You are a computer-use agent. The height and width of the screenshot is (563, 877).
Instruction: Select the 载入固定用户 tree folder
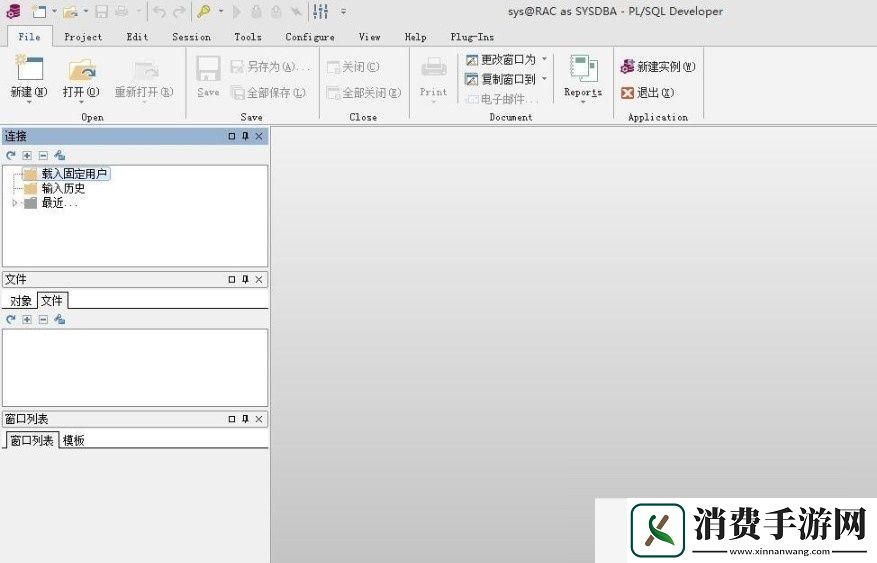[67, 174]
